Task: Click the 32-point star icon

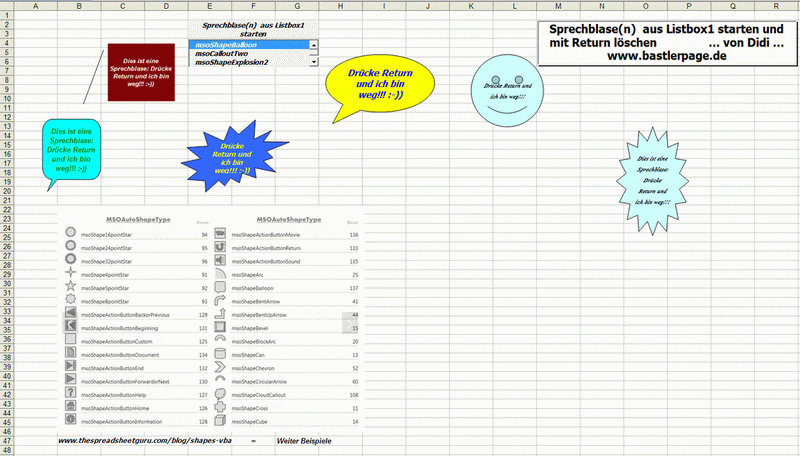Action: click(70, 259)
